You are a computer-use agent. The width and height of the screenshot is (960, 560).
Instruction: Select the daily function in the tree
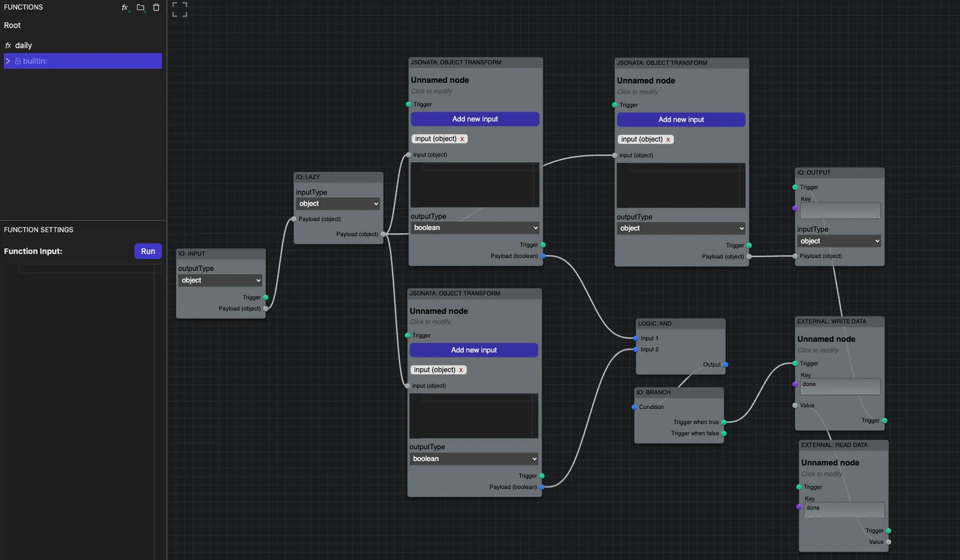click(x=23, y=46)
